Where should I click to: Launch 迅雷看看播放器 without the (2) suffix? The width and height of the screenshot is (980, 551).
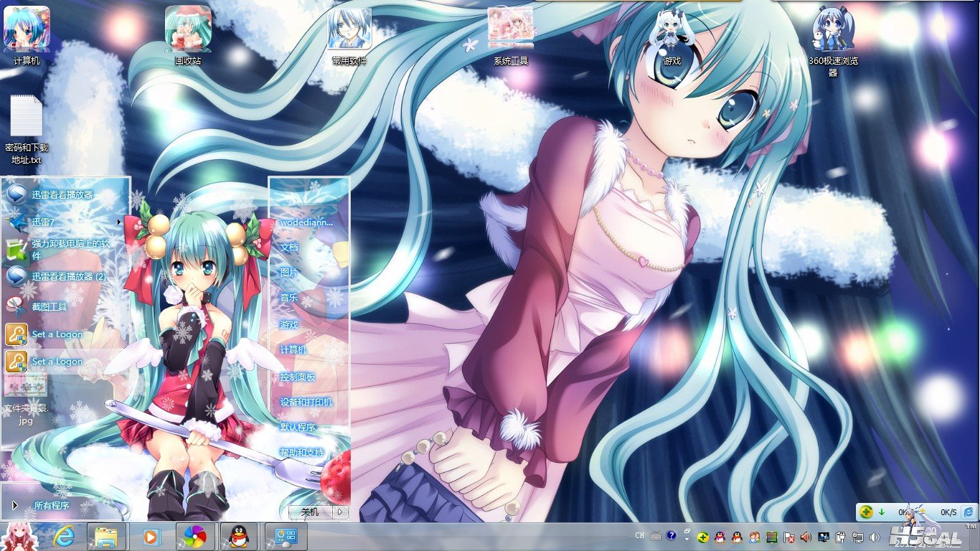(x=66, y=194)
